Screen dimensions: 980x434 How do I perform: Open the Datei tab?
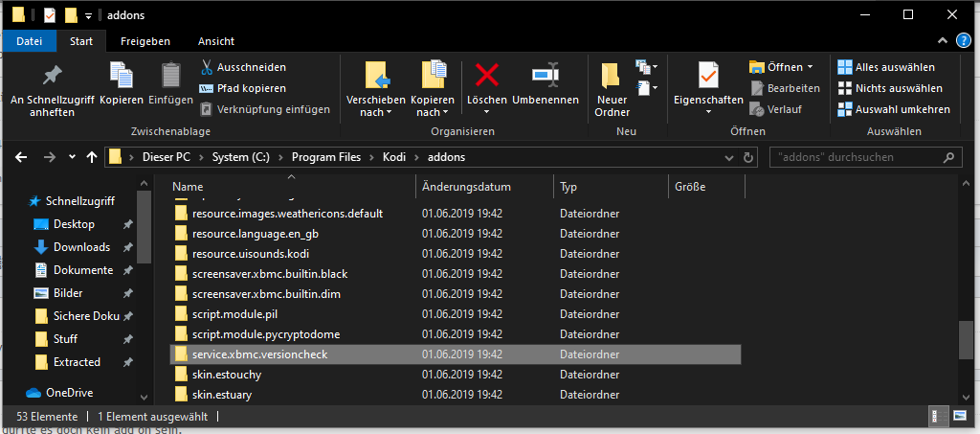pyautogui.click(x=30, y=41)
